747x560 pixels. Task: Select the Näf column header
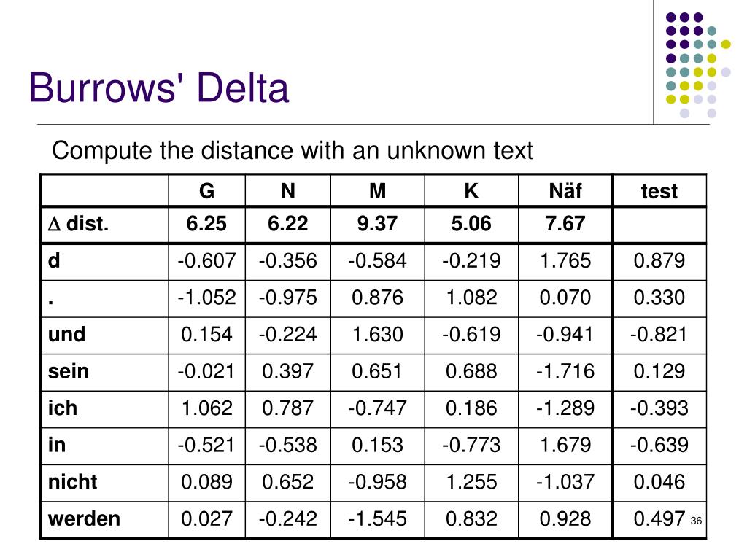565,191
